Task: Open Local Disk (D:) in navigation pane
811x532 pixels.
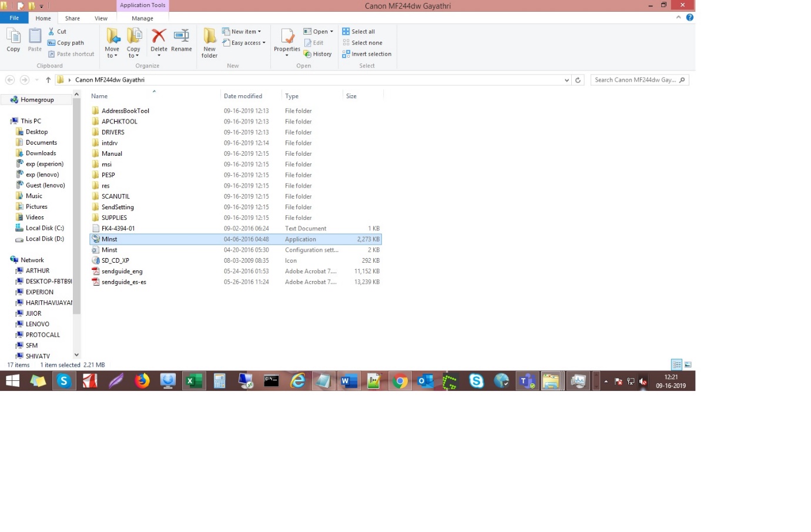Action: 45,239
